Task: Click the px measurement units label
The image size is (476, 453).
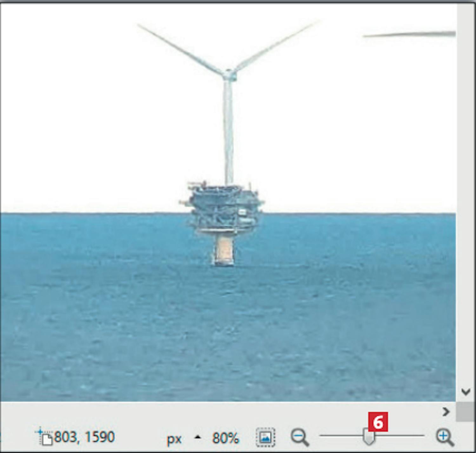Action: (174, 439)
